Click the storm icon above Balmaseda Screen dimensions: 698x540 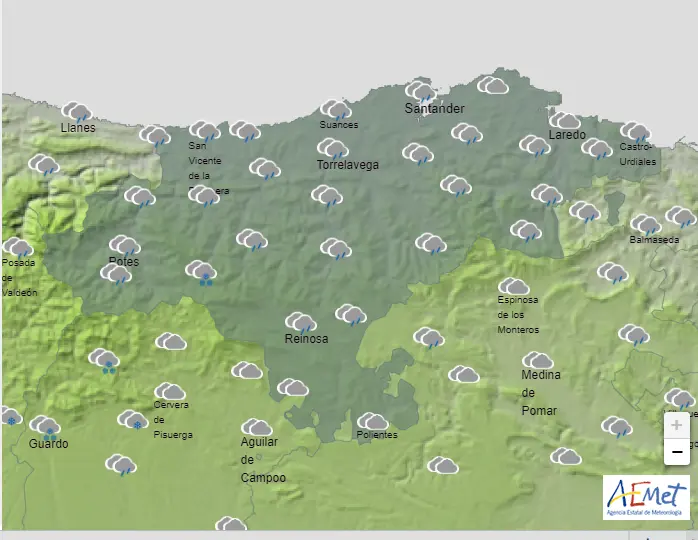(646, 225)
